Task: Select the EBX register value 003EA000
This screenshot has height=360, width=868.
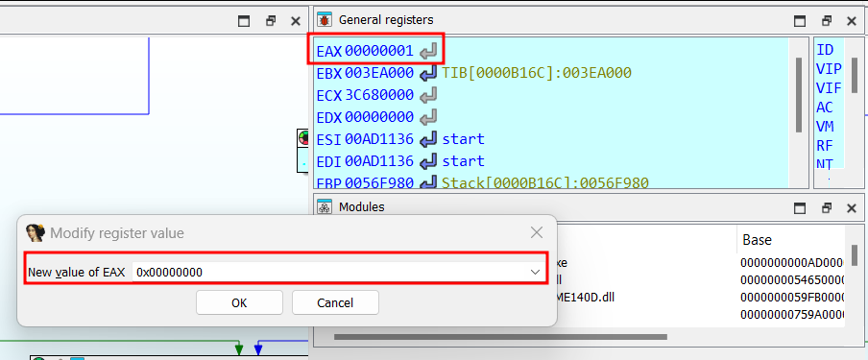Action: (378, 73)
